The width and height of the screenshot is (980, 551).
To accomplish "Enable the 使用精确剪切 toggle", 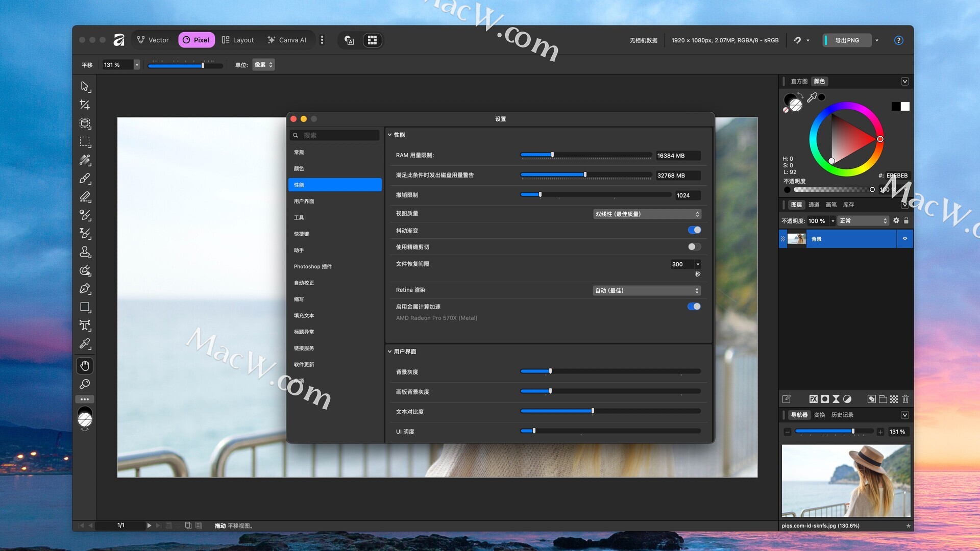I will pos(694,247).
